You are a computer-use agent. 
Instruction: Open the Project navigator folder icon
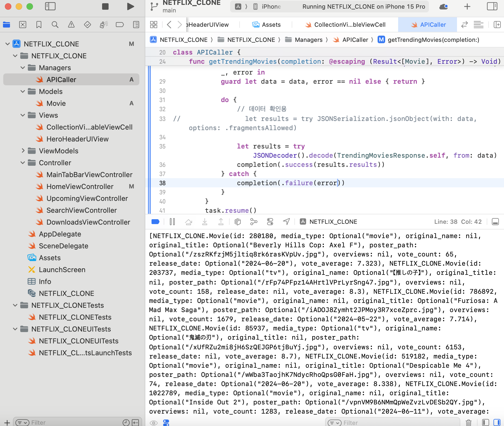6,25
